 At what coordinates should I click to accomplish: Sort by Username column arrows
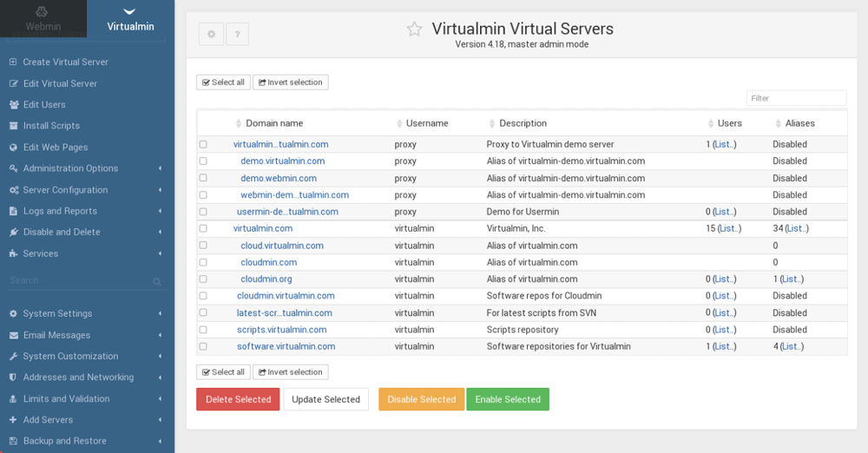pyautogui.click(x=399, y=123)
